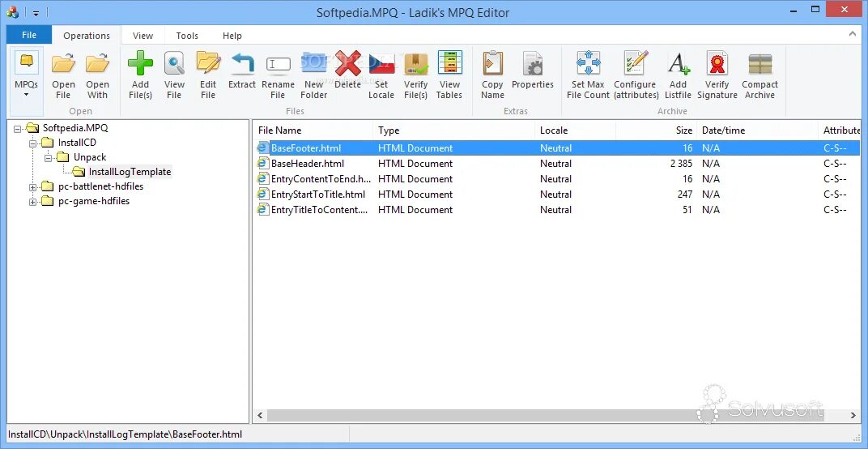Sort by the Locale column header
This screenshot has height=449, width=868.
tap(575, 130)
